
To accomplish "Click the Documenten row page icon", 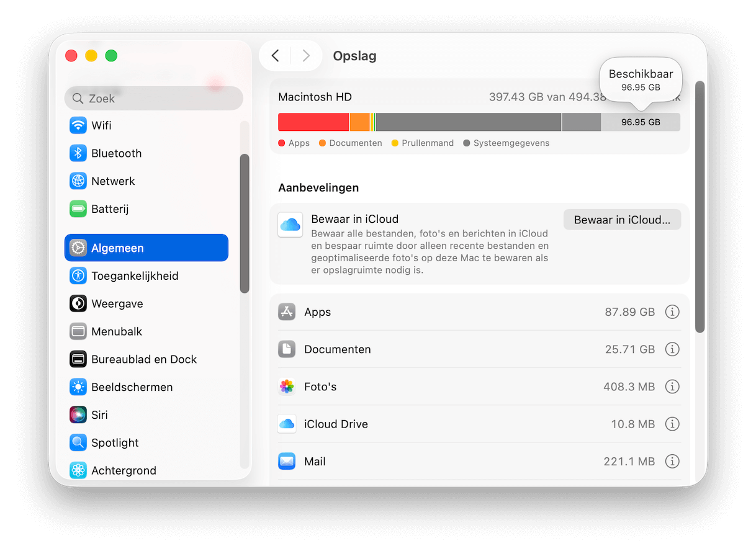I will click(287, 349).
